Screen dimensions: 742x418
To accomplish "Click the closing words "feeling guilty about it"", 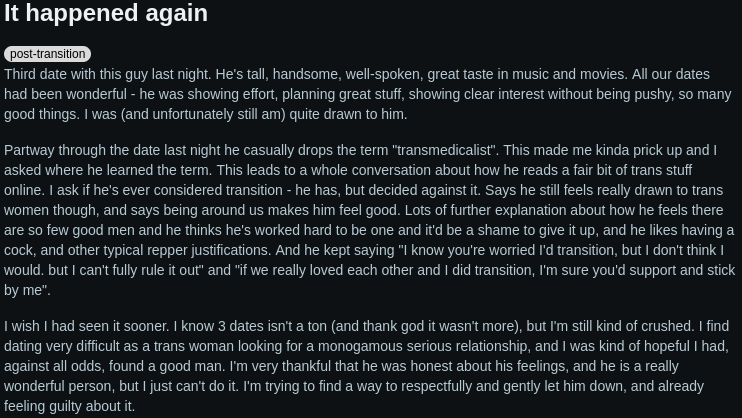I will (70, 406).
